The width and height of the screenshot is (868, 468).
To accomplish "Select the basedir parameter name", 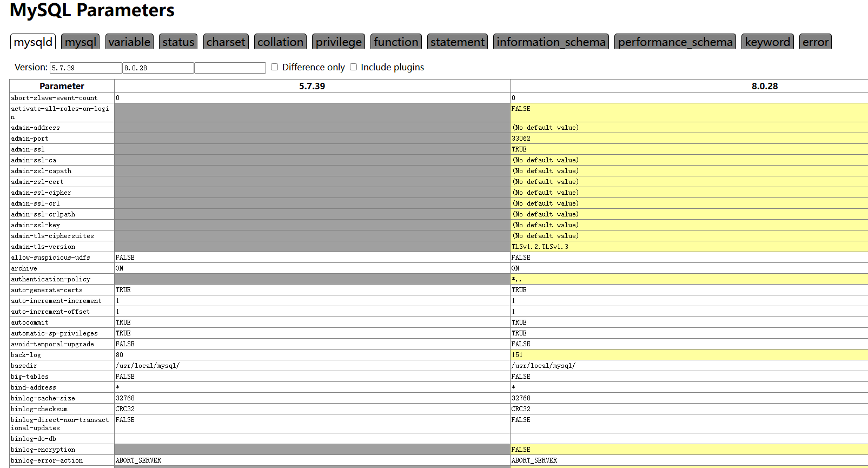I will 24,366.
